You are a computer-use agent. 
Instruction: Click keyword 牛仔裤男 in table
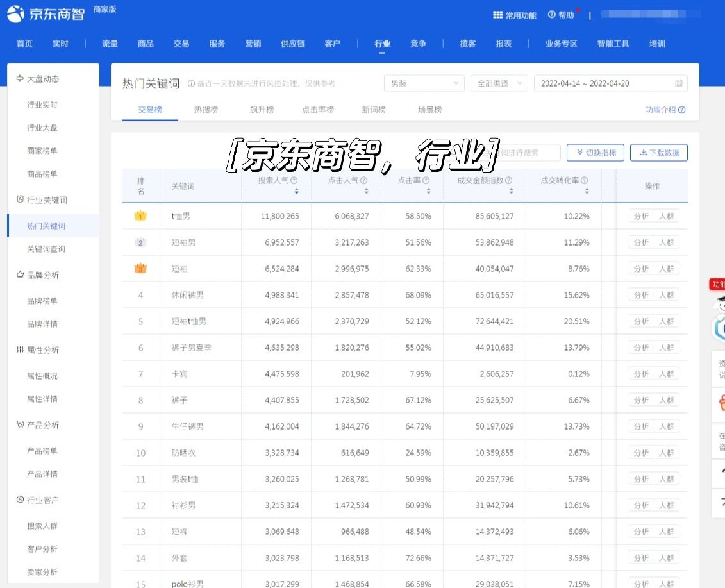tap(187, 426)
